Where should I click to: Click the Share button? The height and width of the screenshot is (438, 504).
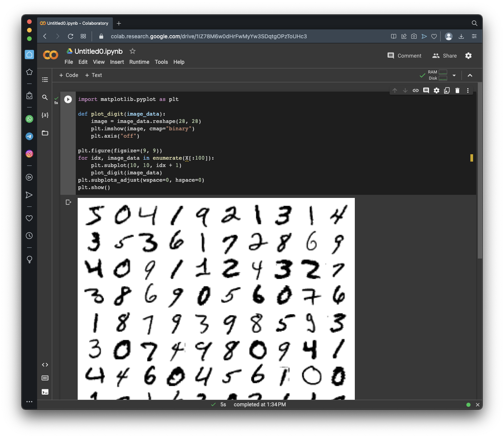[x=444, y=56]
